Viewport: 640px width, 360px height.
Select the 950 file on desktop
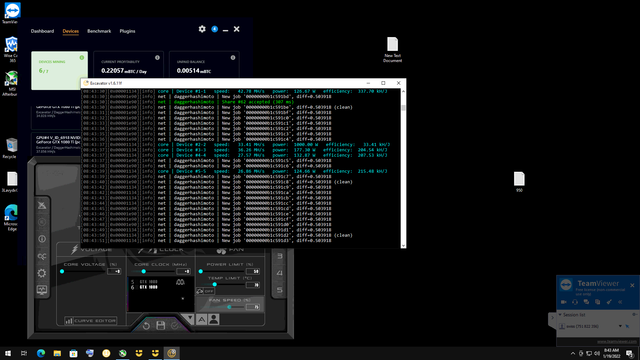point(519,182)
